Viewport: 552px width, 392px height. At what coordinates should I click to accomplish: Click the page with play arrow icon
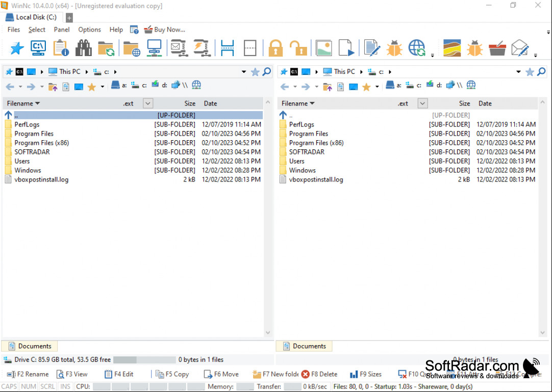pyautogui.click(x=346, y=48)
